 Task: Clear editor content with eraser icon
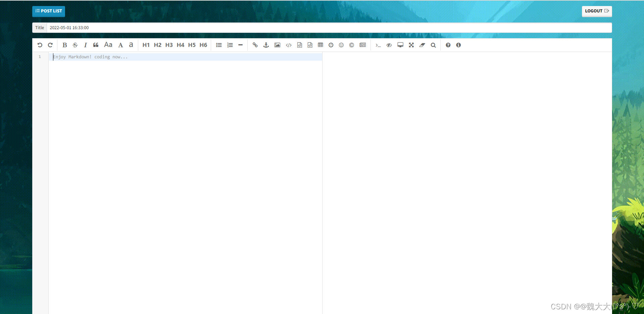422,45
